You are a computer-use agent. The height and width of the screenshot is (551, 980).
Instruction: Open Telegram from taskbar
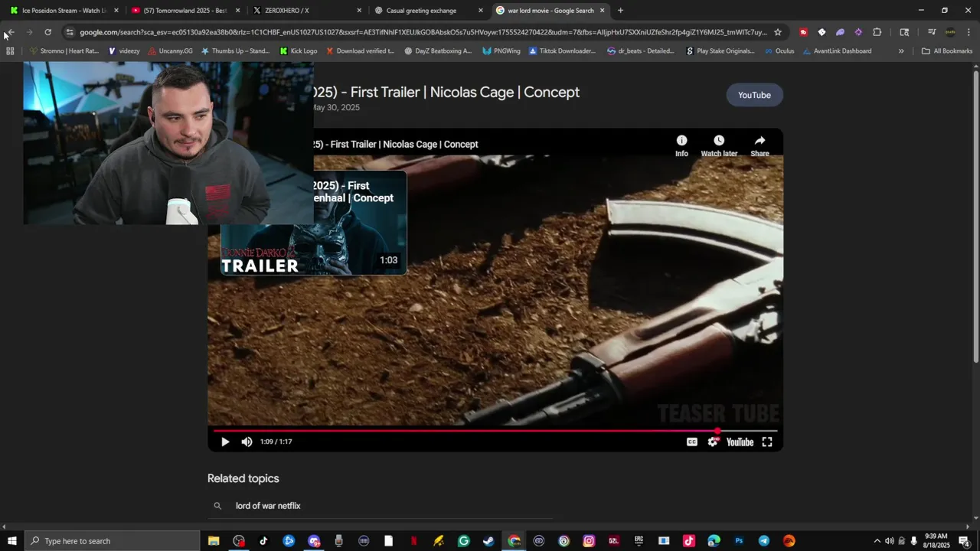(x=764, y=541)
